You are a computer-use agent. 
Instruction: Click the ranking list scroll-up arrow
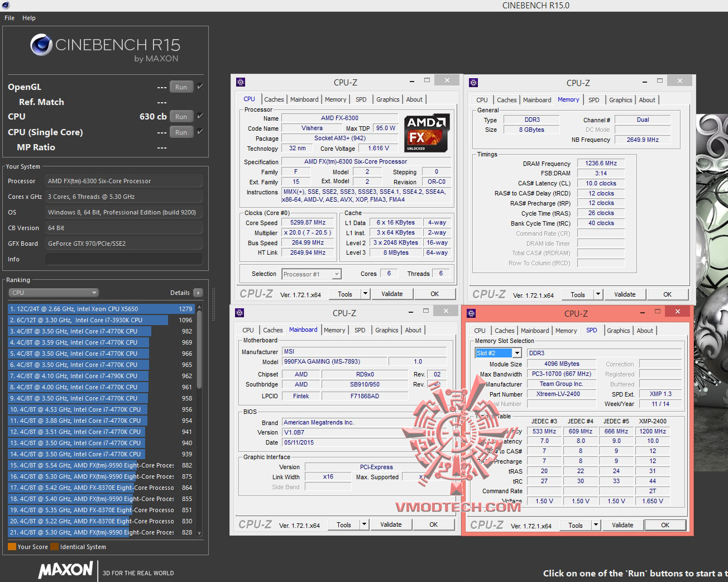tap(199, 308)
